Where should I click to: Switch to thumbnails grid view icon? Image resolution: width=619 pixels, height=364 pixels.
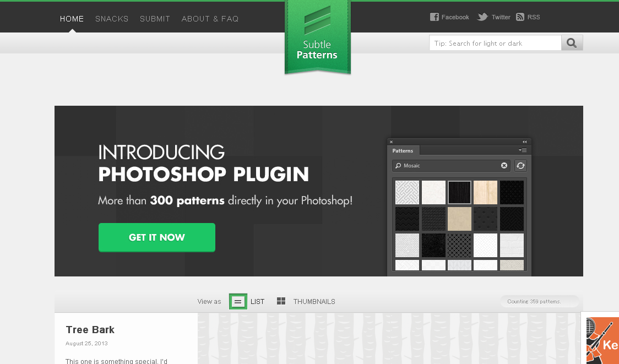(281, 301)
